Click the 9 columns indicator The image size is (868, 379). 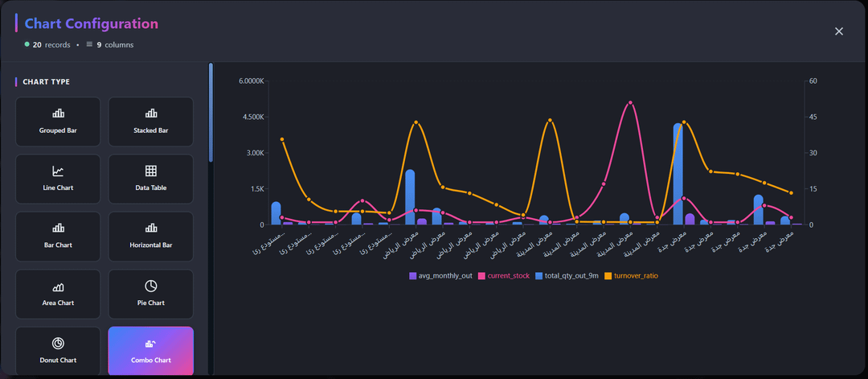[x=110, y=45]
